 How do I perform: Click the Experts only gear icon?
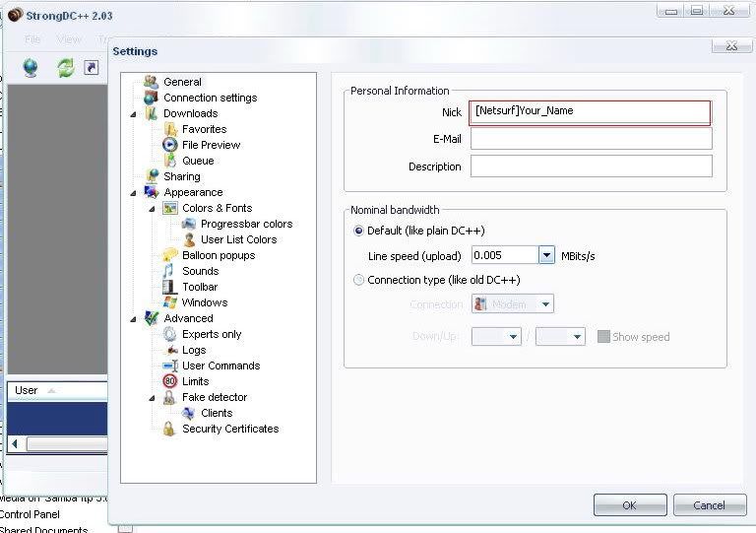tap(169, 334)
